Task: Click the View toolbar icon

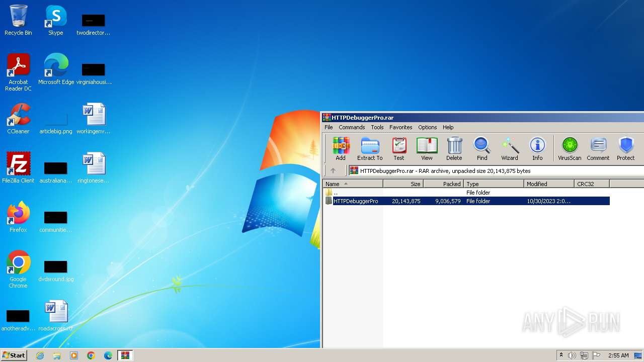Action: coord(427,149)
